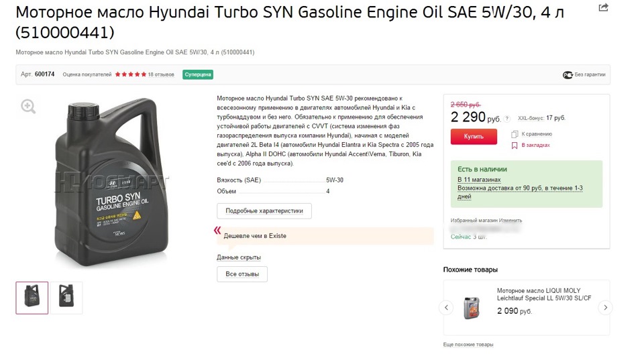644x356 pixels.
Task: Click the bookmark icon beside 'В закладках'
Action: point(515,145)
